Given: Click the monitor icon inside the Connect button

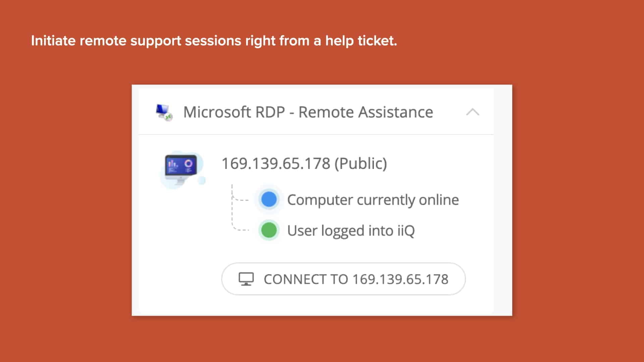Looking at the screenshot, I should [246, 279].
